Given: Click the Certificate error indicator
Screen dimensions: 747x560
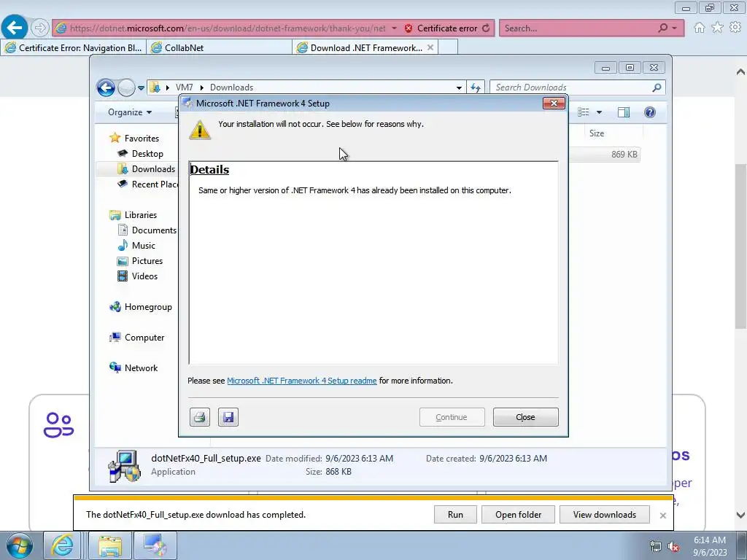Looking at the screenshot, I should point(441,28).
